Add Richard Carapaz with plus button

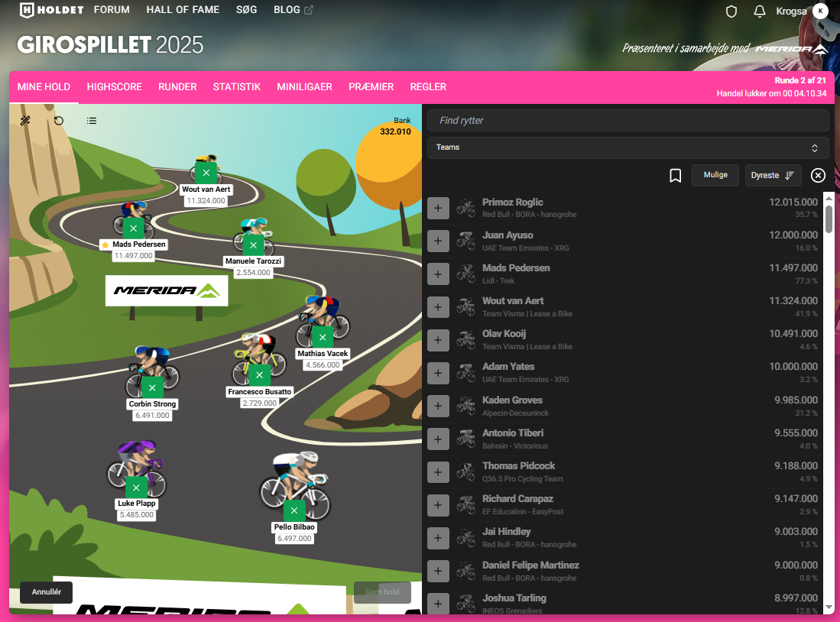(x=438, y=505)
